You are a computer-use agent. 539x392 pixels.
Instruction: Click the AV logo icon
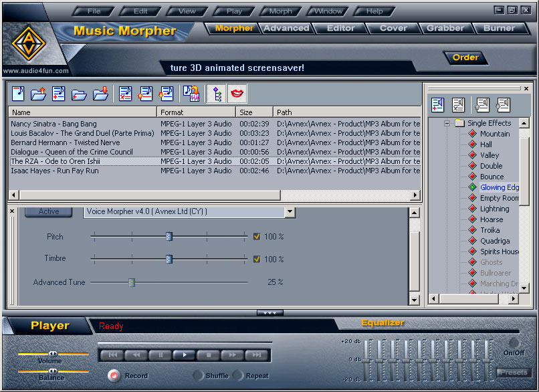click(29, 43)
